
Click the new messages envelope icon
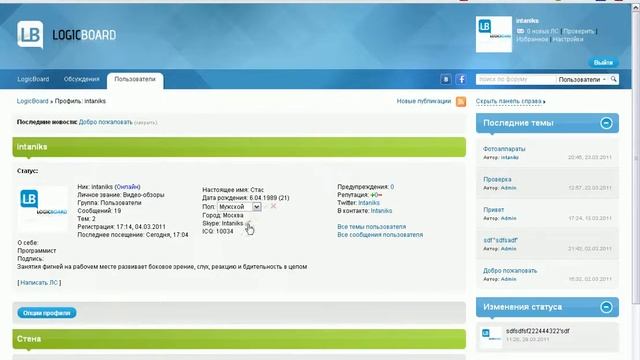click(x=520, y=31)
